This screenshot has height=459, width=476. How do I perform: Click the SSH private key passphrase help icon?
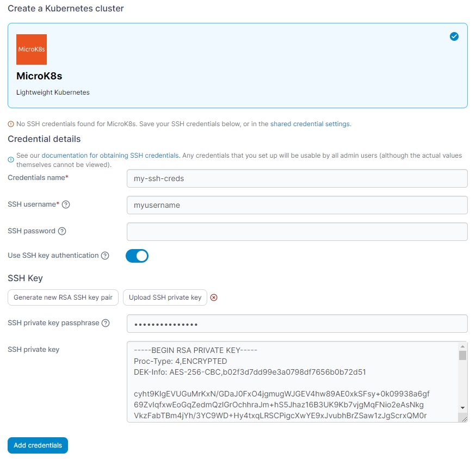(x=106, y=323)
